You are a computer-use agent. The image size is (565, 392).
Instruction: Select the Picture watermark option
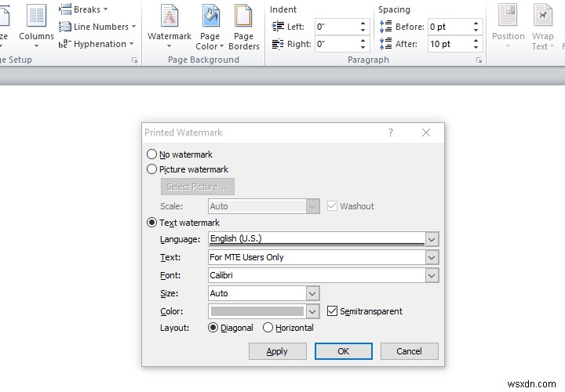pyautogui.click(x=152, y=169)
